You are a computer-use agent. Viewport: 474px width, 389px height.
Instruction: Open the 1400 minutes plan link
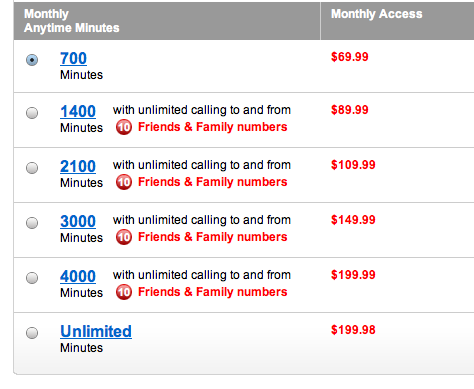click(x=78, y=111)
